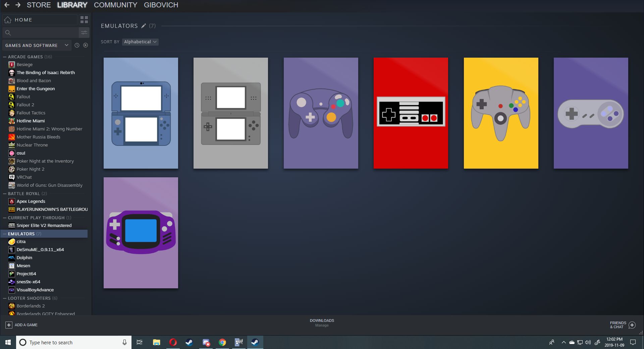Sort sidebar by recent activity clock icon

click(x=77, y=45)
